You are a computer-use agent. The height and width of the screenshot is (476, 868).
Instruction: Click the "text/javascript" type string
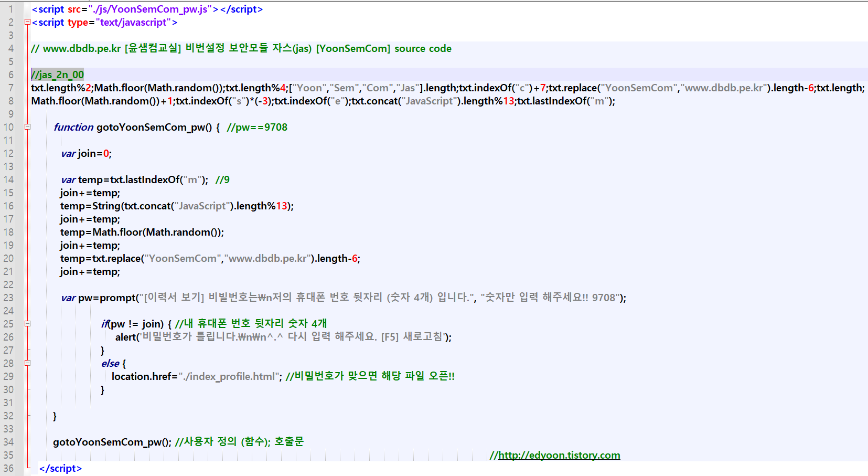pos(133,22)
